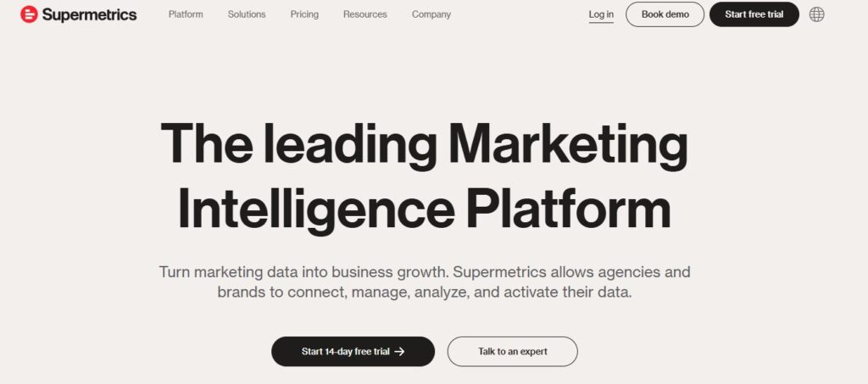Screen dimensions: 868x384
Task: Open the Platform menu
Action: coord(186,14)
